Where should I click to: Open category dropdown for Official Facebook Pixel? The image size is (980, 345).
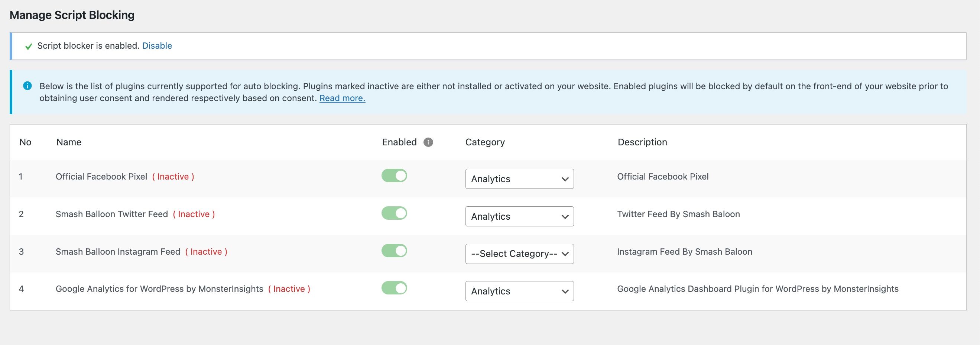(519, 178)
